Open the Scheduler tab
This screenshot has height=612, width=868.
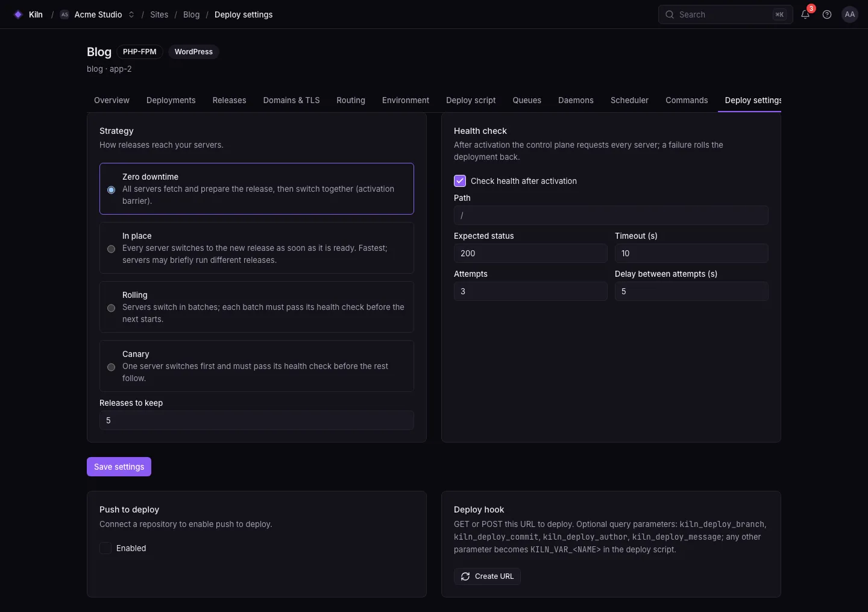coord(629,100)
